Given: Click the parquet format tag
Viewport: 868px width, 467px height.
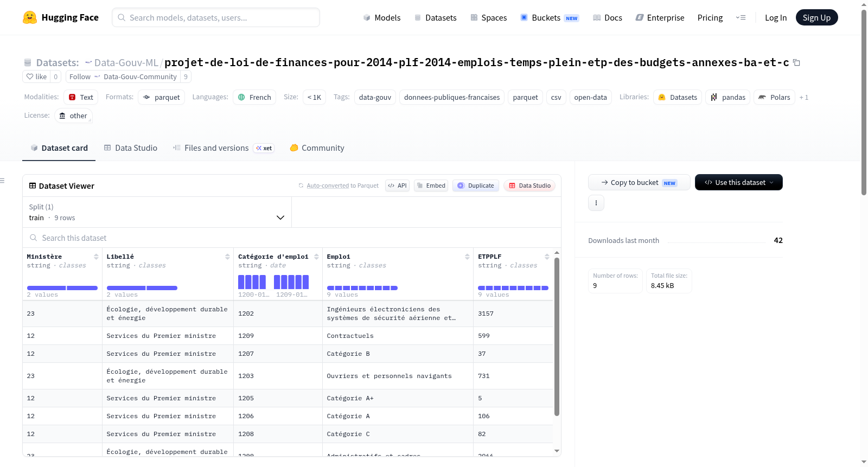Looking at the screenshot, I should pyautogui.click(x=162, y=97).
